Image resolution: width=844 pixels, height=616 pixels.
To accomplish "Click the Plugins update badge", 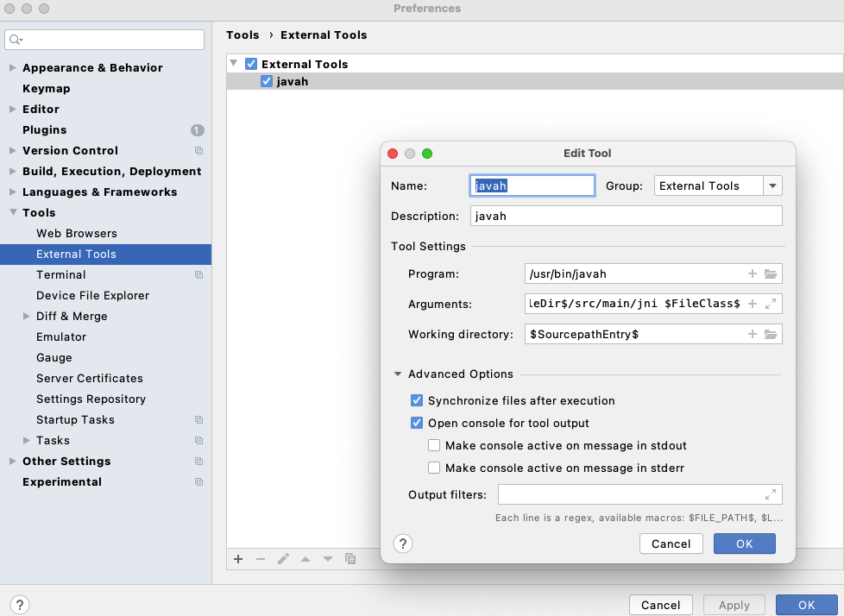I will pyautogui.click(x=197, y=130).
